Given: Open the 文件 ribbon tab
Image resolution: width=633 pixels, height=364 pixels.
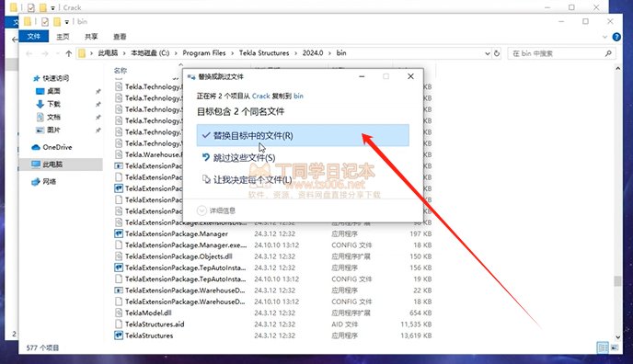Looking at the screenshot, I should (34, 36).
